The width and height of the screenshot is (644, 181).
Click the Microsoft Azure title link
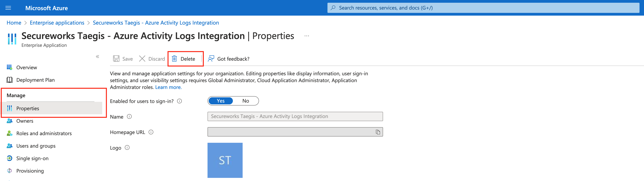(x=46, y=8)
